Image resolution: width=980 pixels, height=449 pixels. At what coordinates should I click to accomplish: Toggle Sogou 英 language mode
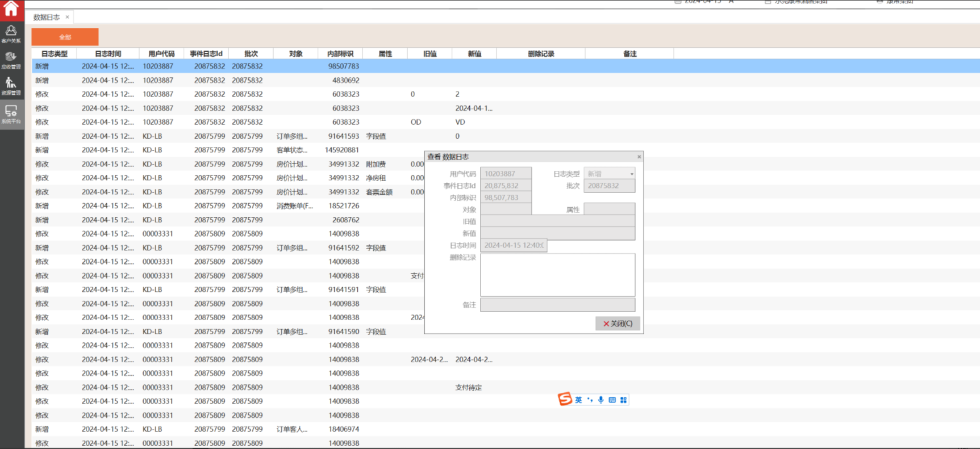coord(578,400)
